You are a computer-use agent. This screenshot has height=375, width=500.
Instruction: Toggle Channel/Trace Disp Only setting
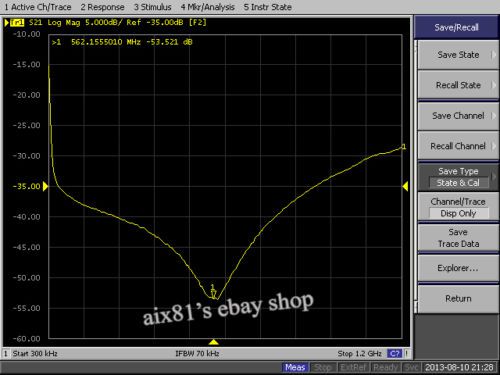click(x=458, y=207)
